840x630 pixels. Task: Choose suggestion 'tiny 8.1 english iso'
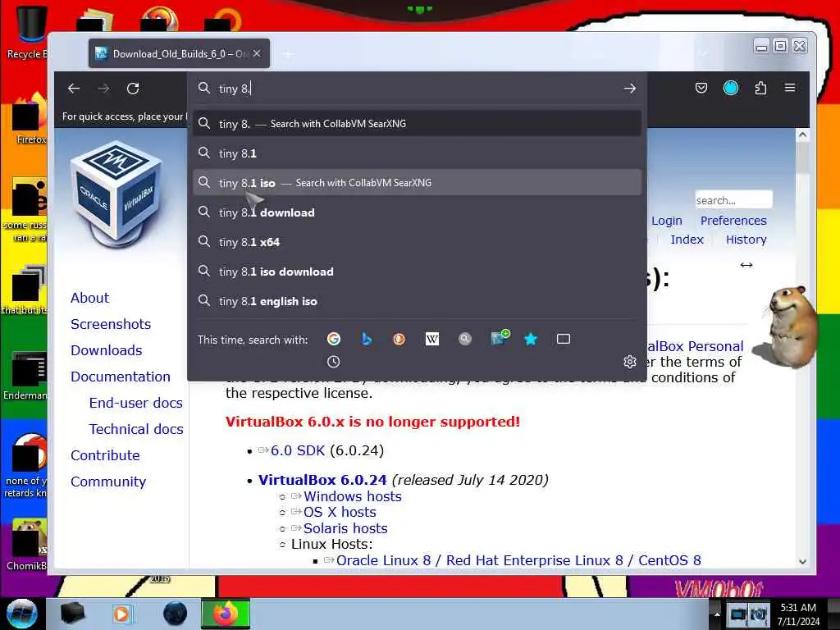tap(418, 300)
